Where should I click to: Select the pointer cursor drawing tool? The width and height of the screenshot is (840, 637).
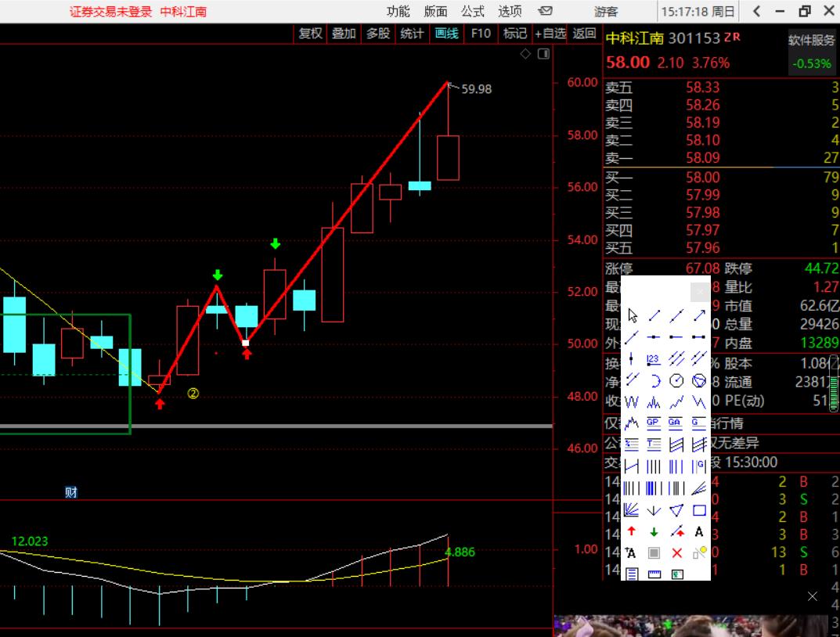point(632,315)
